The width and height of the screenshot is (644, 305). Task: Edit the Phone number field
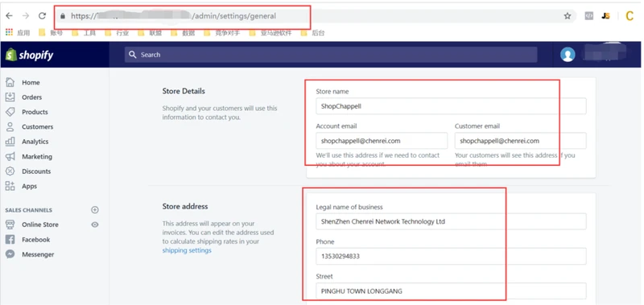(451, 256)
